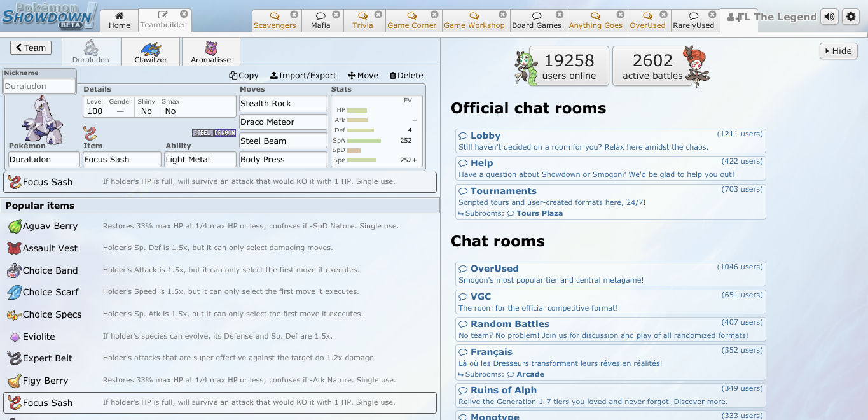Go back to the Team list
Image resolution: width=868 pixels, height=420 pixels.
click(x=31, y=48)
